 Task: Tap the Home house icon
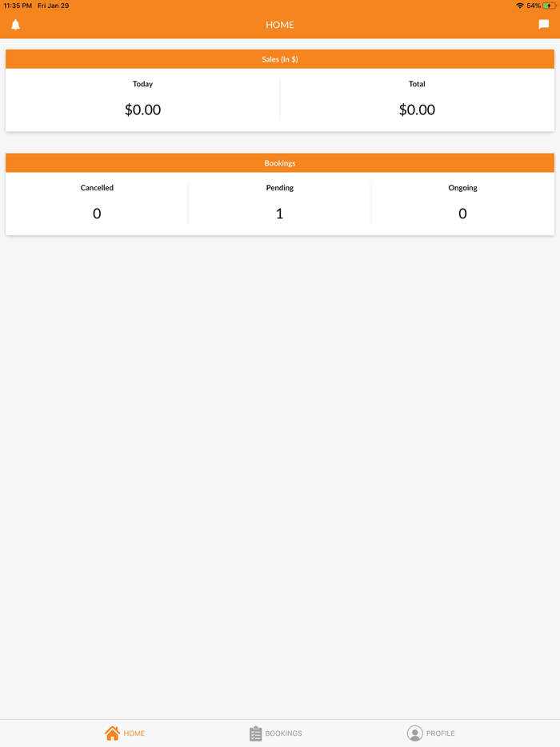(112, 733)
